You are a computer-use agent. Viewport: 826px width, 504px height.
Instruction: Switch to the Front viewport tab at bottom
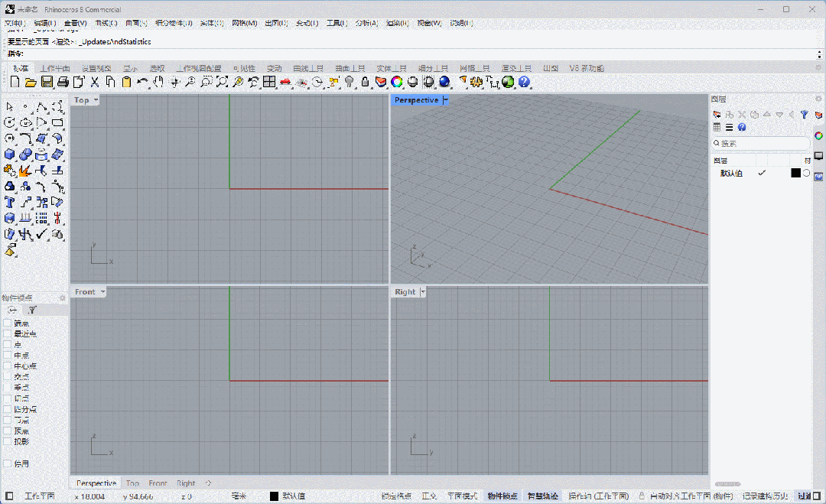point(158,483)
